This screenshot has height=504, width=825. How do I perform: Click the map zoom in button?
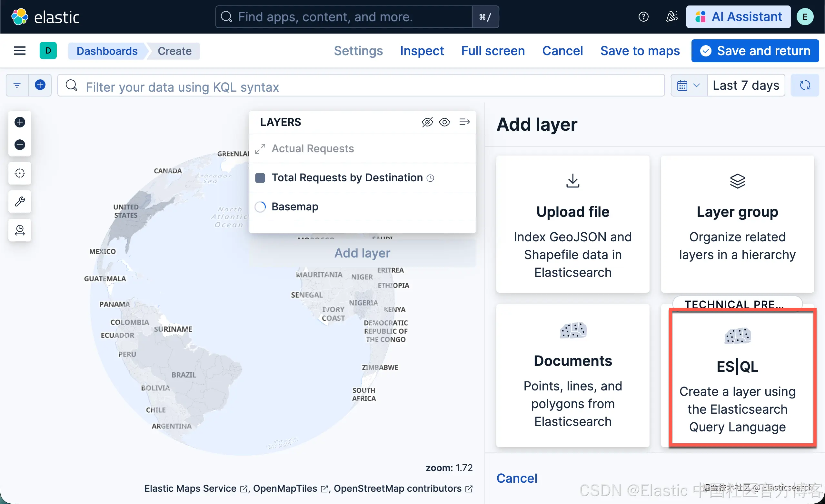tap(20, 122)
